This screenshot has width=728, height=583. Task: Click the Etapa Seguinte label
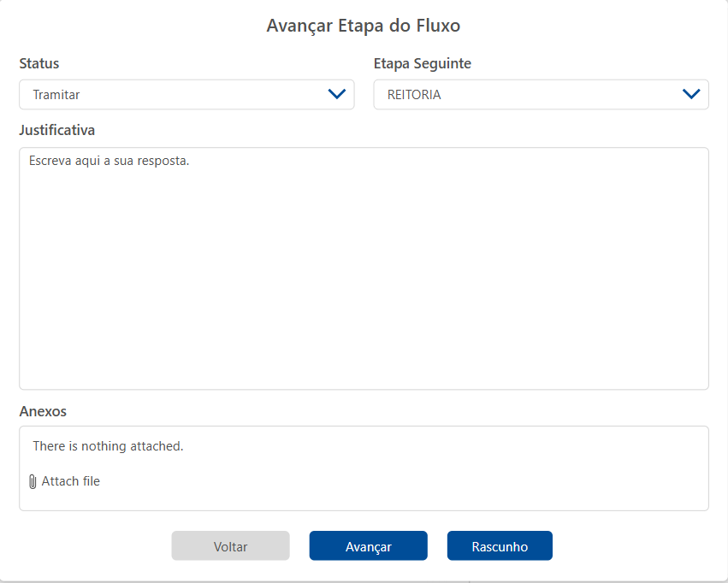pos(423,64)
